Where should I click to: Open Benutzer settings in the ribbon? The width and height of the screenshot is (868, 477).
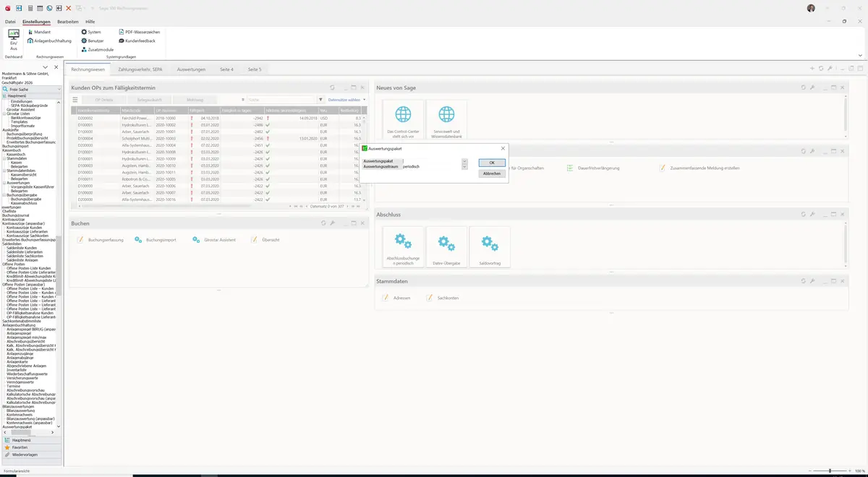pos(93,40)
